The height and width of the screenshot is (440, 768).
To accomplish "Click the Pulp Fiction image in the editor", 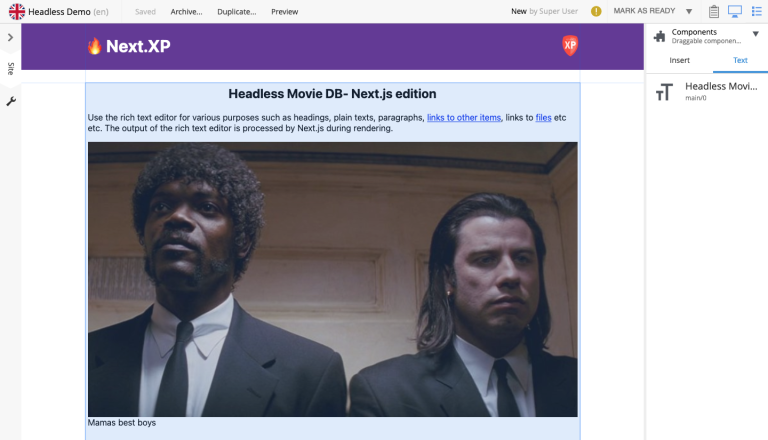I will point(332,278).
